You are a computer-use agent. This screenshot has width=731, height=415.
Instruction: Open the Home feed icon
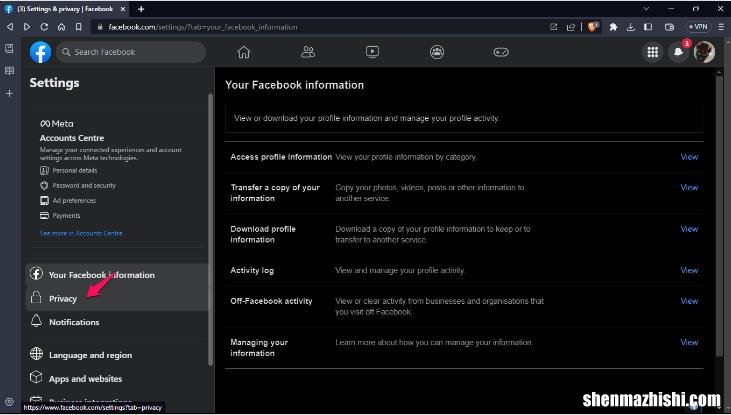tap(244, 52)
